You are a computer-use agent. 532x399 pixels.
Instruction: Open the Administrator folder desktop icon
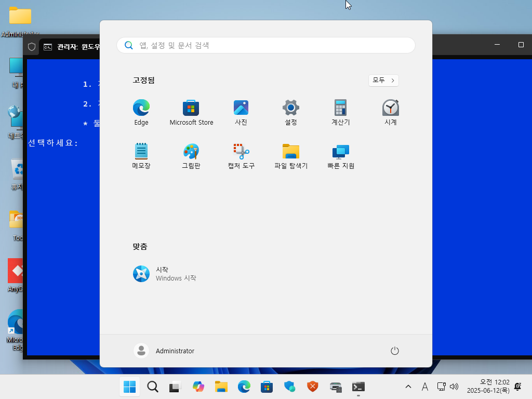tap(20, 21)
